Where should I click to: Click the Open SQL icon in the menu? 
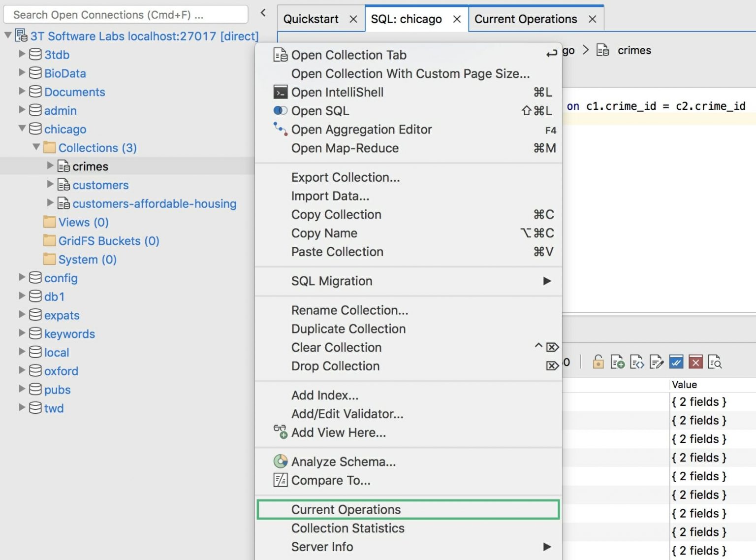[281, 111]
